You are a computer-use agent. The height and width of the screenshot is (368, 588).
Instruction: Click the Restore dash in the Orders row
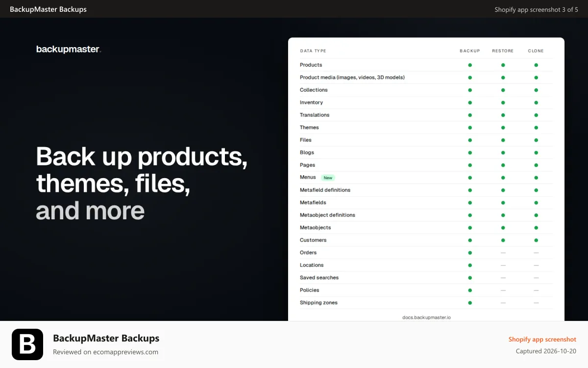tap(503, 253)
